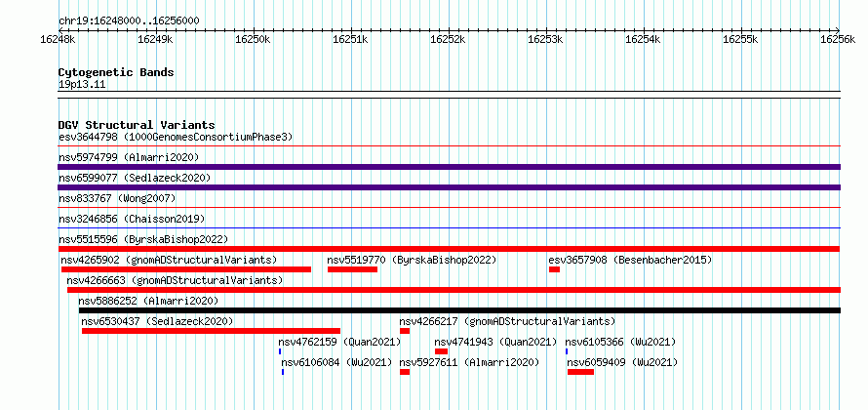This screenshot has width=868, height=410.
Task: Click the nsv4762159 (Quan2021) label
Action: [339, 342]
